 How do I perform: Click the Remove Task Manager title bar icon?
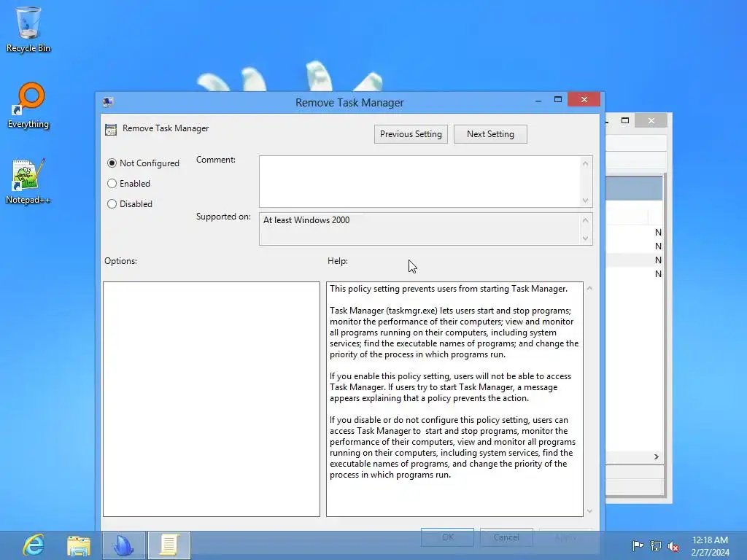[x=108, y=102]
